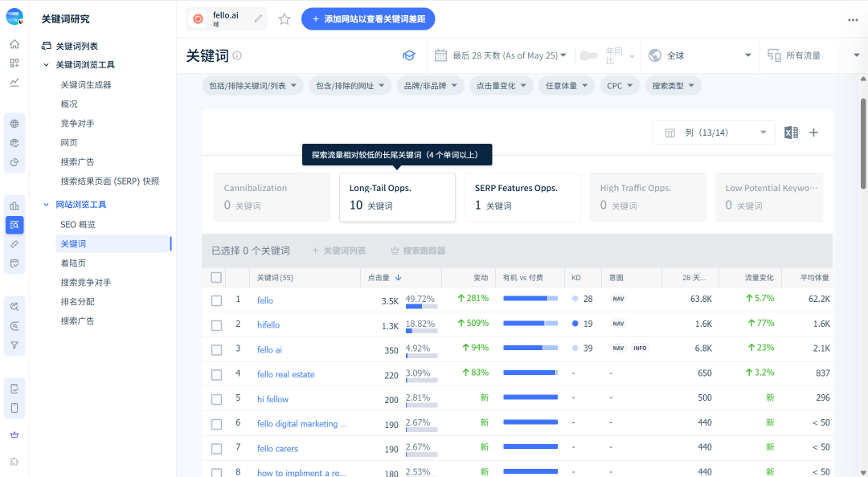The height and width of the screenshot is (477, 868).
Task: Open the 全球 country dropdown
Action: 700,55
